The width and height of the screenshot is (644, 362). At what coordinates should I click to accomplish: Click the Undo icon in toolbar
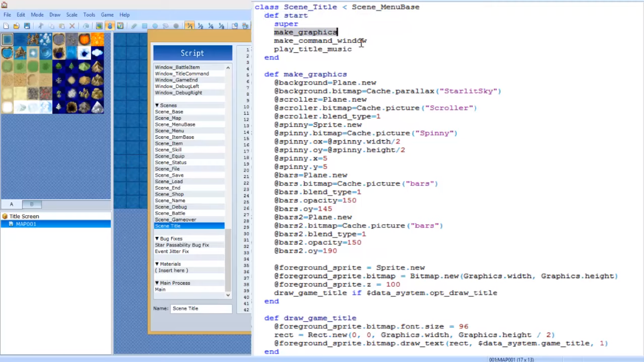coord(86,26)
